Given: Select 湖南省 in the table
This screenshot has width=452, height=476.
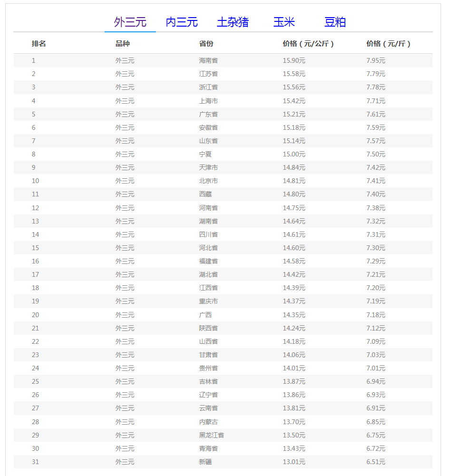Looking at the screenshot, I should pyautogui.click(x=208, y=221).
